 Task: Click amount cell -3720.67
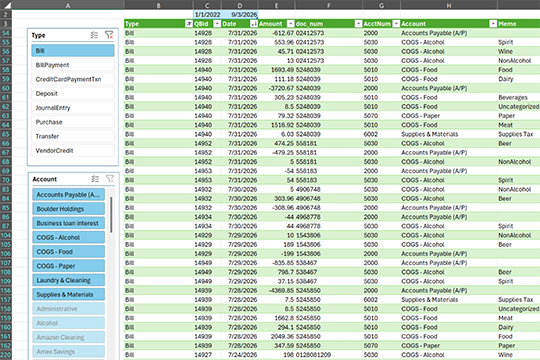coord(277,88)
